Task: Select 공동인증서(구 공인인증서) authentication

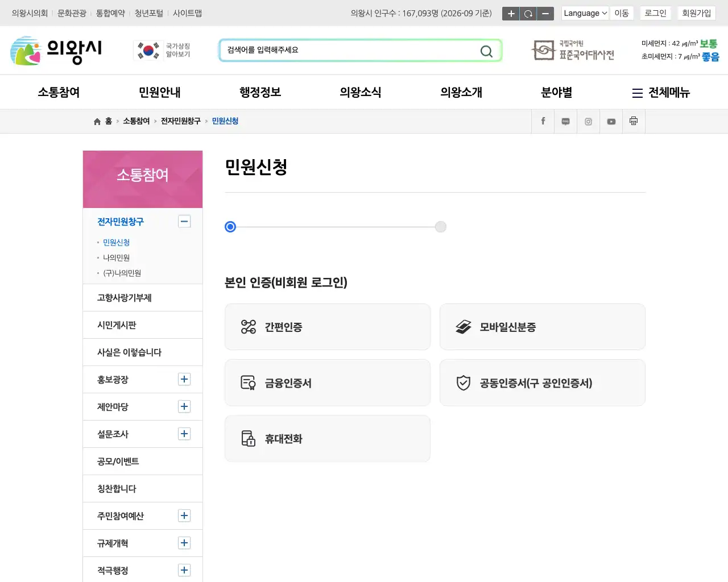Action: (x=543, y=383)
